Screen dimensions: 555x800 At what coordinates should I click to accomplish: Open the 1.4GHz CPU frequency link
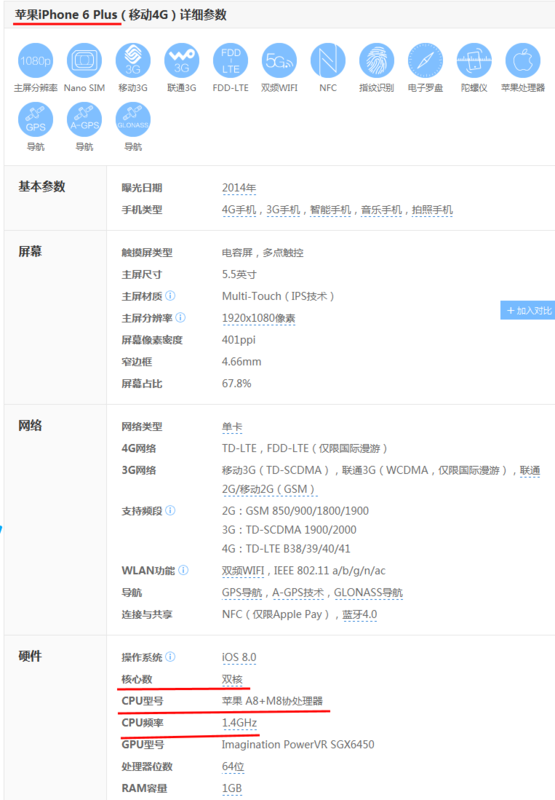tap(239, 723)
